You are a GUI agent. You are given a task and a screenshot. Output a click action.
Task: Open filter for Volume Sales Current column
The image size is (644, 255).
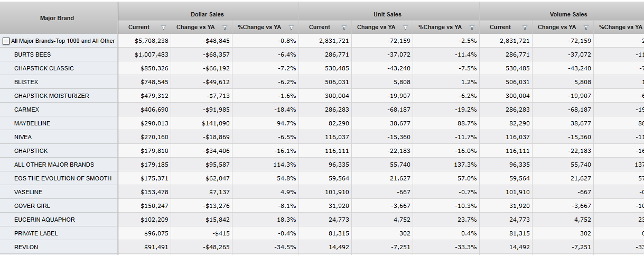coord(525,28)
